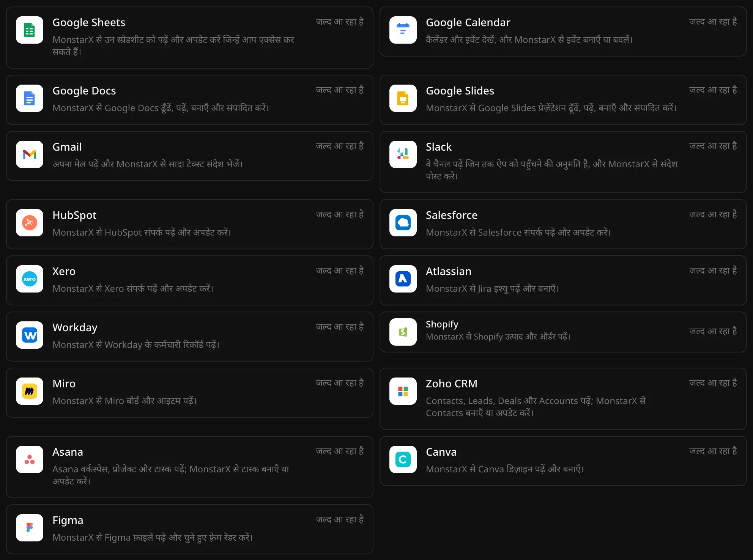Click the Workday logo icon
The height and width of the screenshot is (560, 753).
30,335
